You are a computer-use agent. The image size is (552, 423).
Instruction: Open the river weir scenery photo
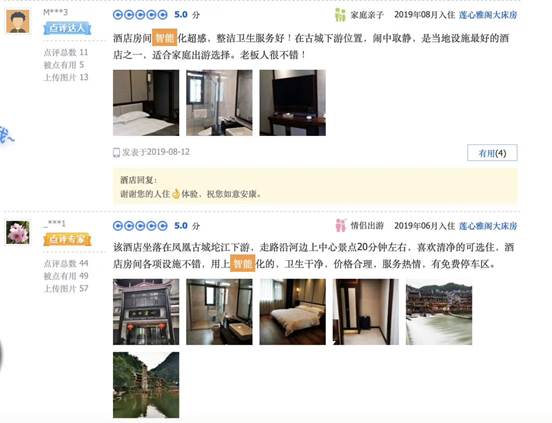tap(439, 312)
